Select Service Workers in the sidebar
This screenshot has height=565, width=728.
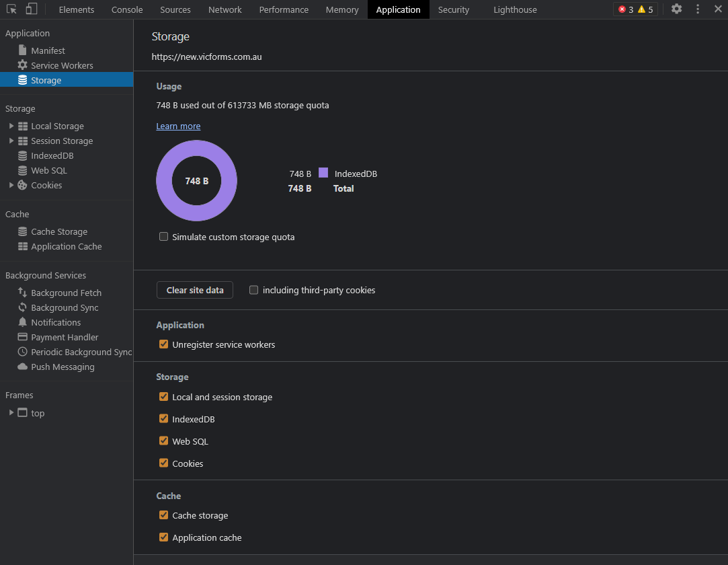pyautogui.click(x=62, y=65)
